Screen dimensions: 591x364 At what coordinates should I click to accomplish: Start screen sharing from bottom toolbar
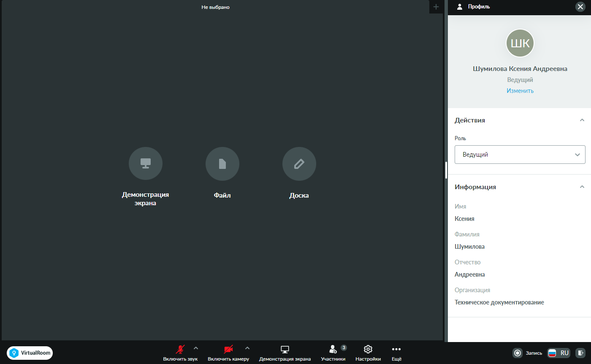[285, 353]
